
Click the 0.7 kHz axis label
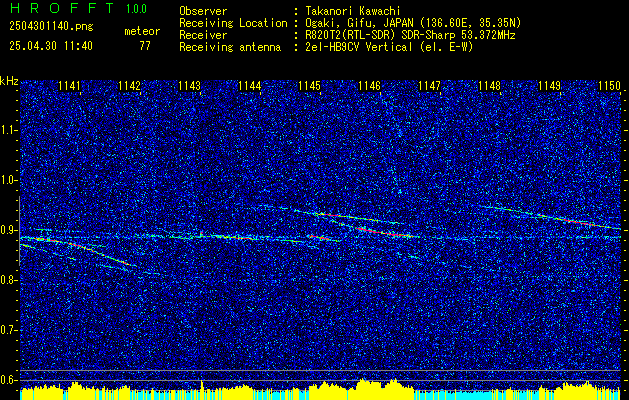click(x=7, y=330)
